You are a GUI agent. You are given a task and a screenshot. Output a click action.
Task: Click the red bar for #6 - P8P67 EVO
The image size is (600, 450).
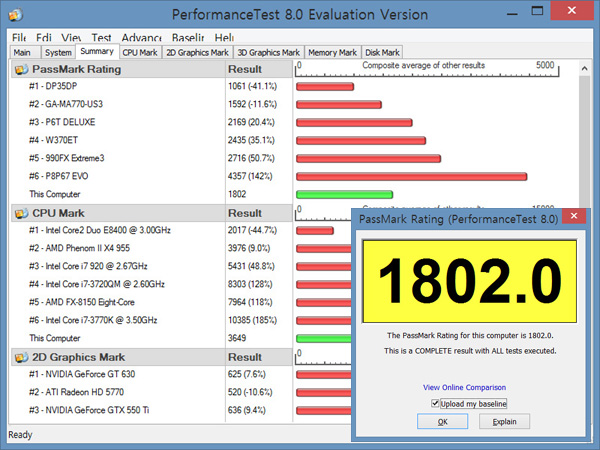[411, 176]
